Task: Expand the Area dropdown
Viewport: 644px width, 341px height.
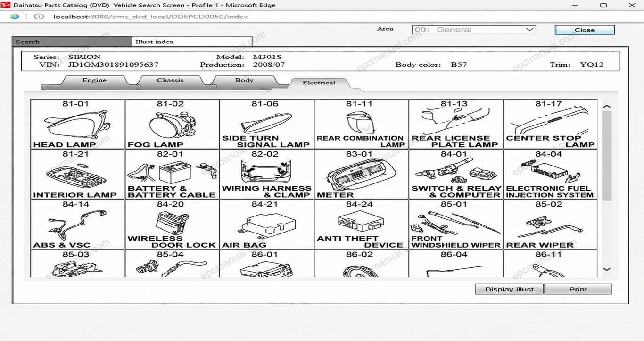Action: 474,29
